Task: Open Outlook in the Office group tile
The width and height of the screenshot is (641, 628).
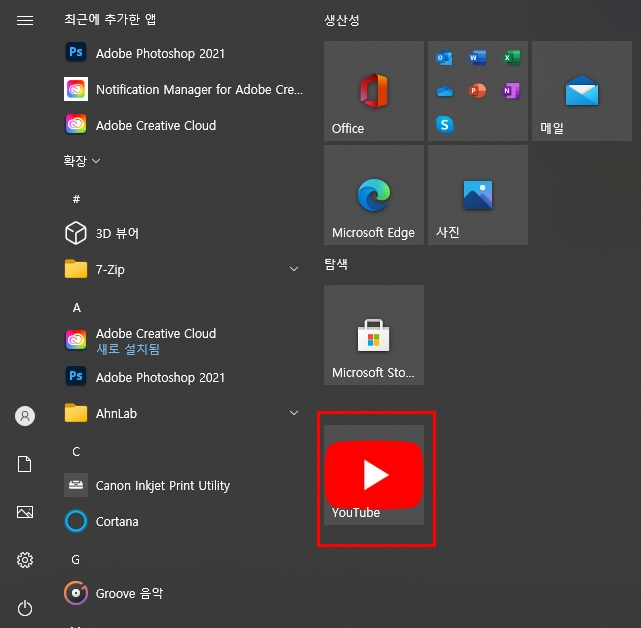Action: (x=444, y=58)
